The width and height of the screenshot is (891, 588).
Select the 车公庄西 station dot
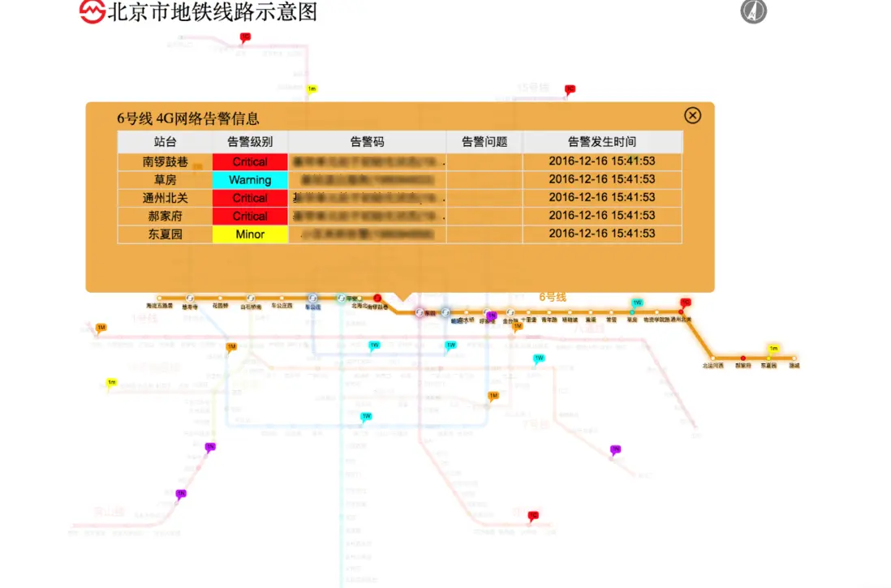282,298
